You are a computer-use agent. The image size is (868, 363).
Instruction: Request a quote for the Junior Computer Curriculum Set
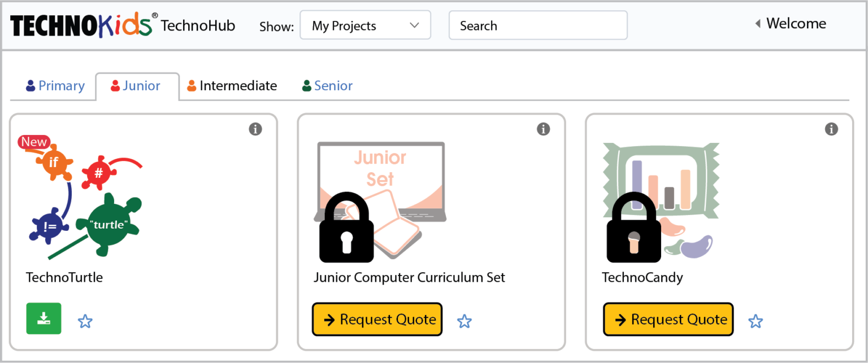pos(377,319)
